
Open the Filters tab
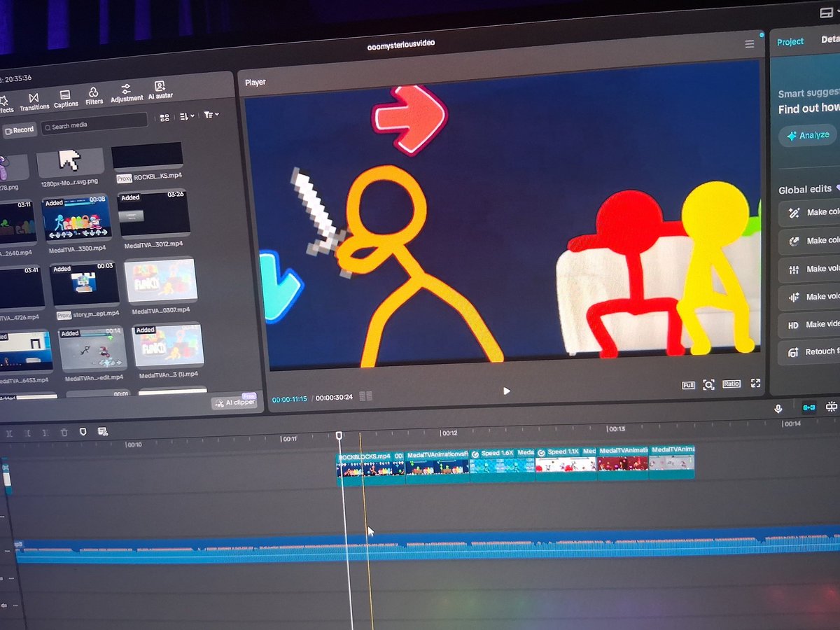[94, 96]
